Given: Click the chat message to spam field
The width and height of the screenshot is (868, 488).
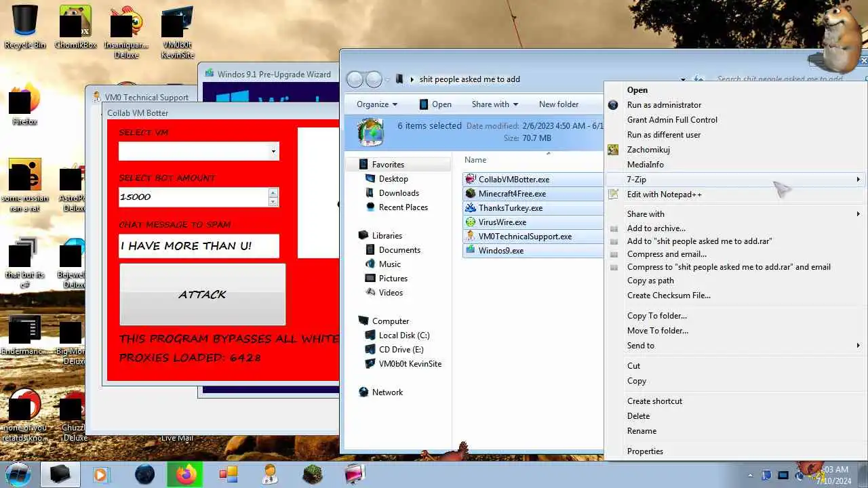Looking at the screenshot, I should coord(199,246).
